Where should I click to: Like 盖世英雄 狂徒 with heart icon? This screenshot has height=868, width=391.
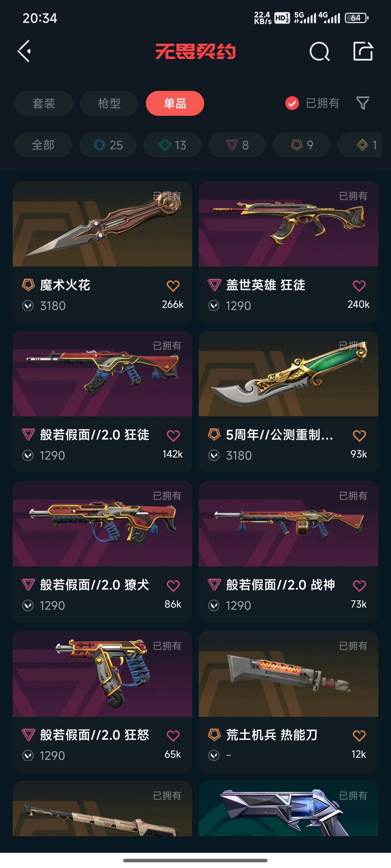(x=359, y=286)
